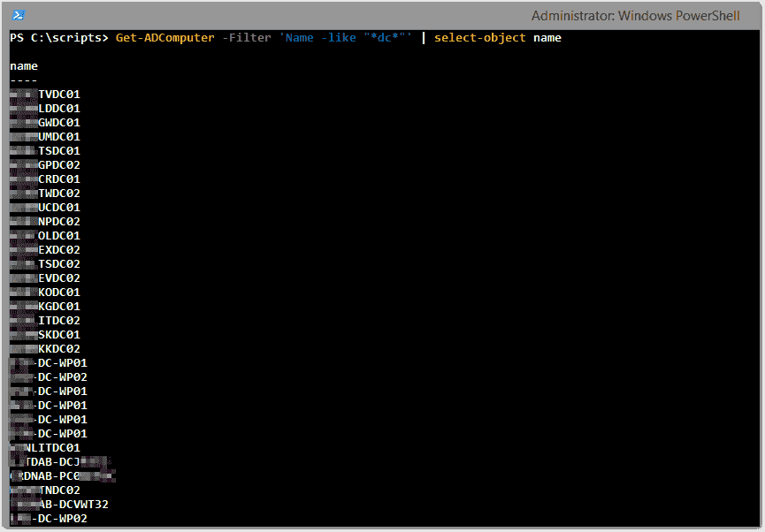
Task: Select the CRDC01 entry in the output
Action: click(59, 179)
